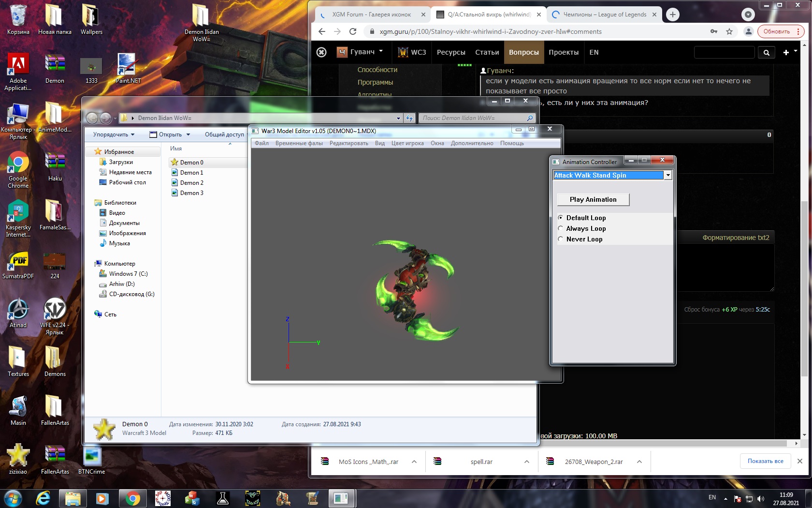The height and width of the screenshot is (508, 812).
Task: Open the Chrome profile avatar icon
Action: coord(749,31)
